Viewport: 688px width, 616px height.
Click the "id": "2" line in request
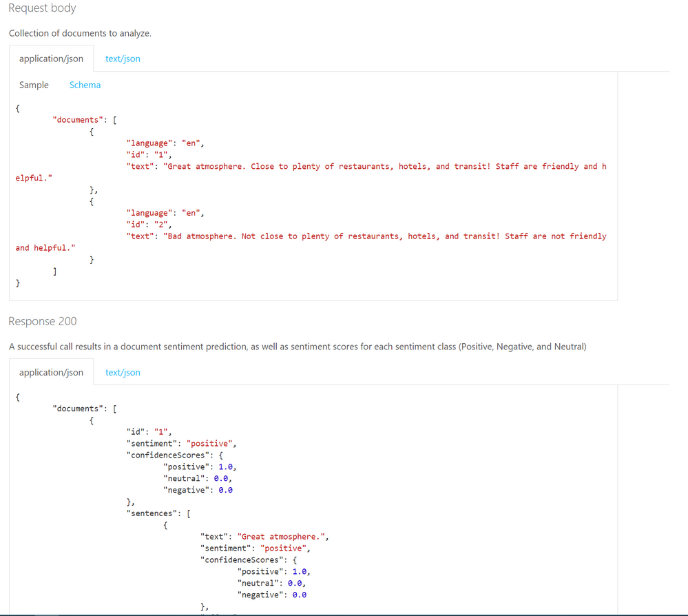coord(149,225)
